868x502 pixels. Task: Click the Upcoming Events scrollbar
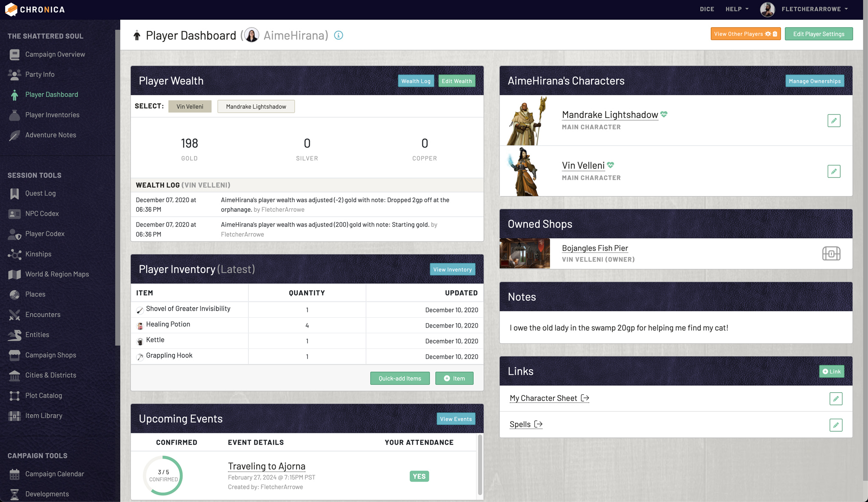tap(480, 465)
